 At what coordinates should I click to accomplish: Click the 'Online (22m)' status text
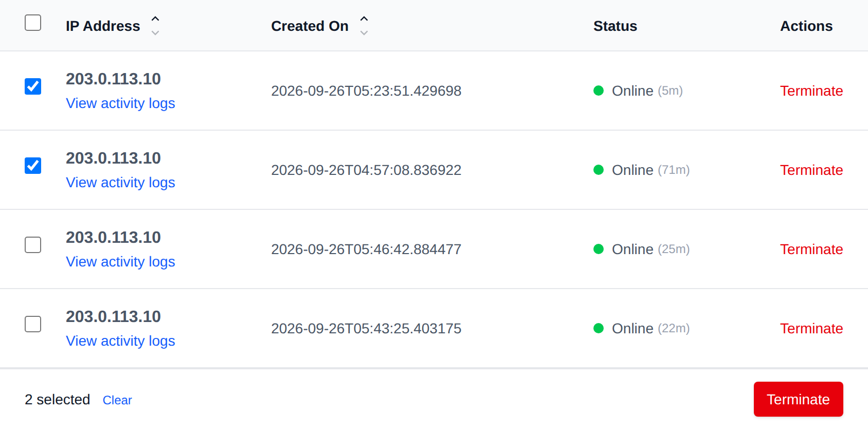pyautogui.click(x=650, y=329)
